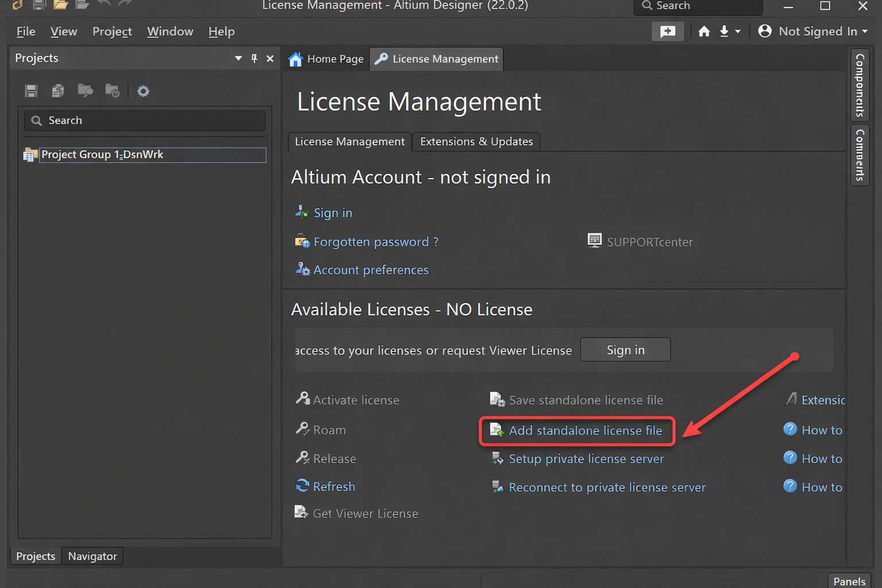Click the Get Viewer License document icon
Screen dimensions: 882x588
tap(301, 512)
